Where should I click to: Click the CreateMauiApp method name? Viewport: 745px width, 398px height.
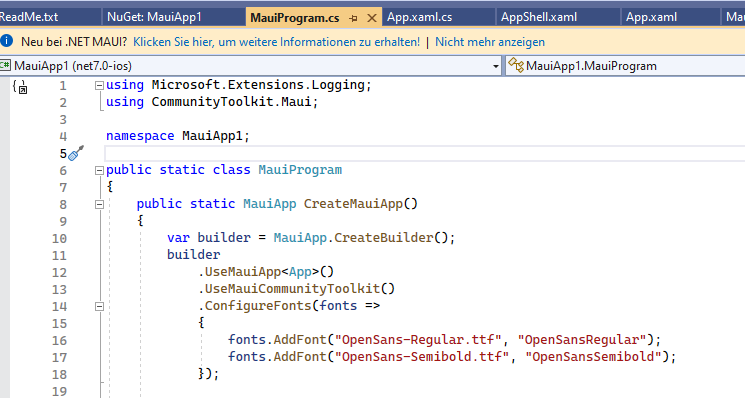tap(353, 204)
